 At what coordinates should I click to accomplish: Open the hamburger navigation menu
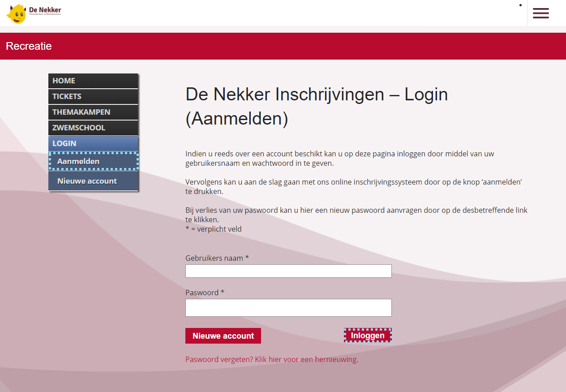tap(541, 13)
